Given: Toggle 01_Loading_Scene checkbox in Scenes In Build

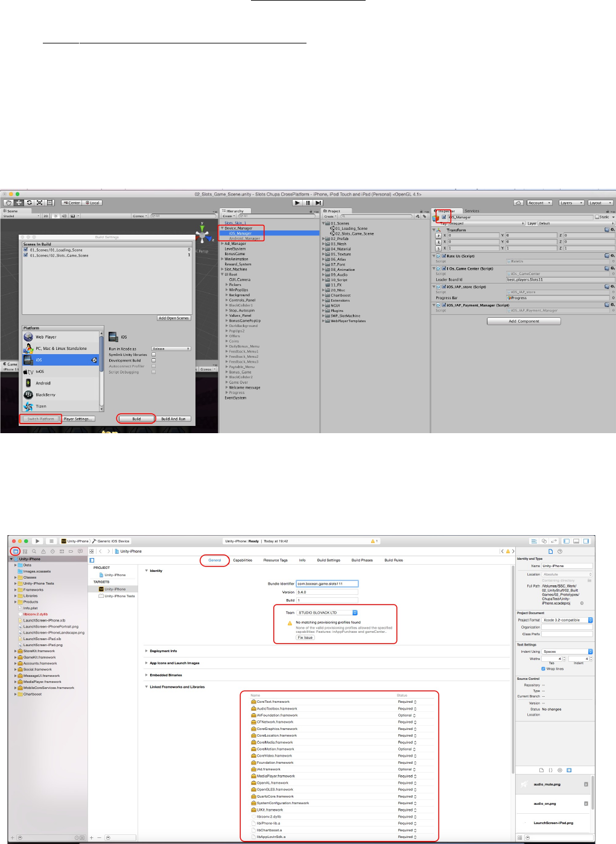Looking at the screenshot, I should click(25, 250).
